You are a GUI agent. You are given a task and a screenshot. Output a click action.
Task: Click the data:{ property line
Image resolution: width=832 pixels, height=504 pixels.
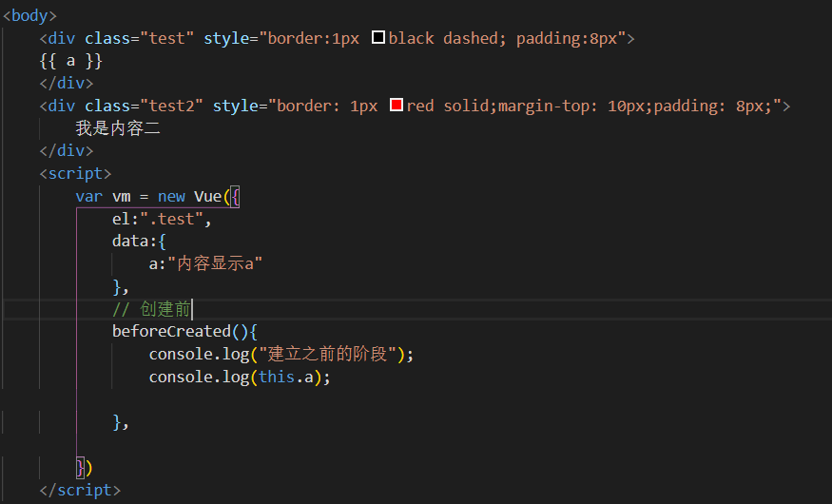coord(139,242)
